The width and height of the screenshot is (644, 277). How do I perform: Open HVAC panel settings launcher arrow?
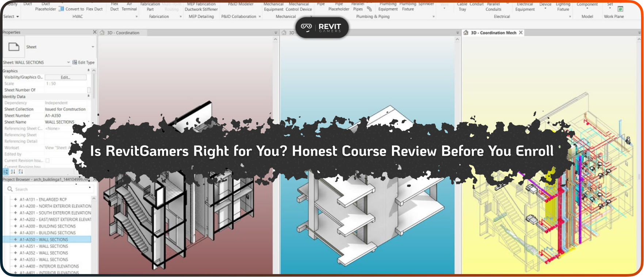pos(137,16)
